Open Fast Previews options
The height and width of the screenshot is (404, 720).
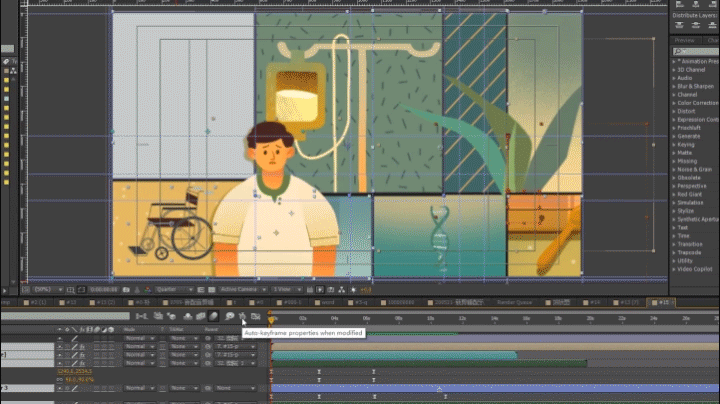pyautogui.click(x=320, y=290)
